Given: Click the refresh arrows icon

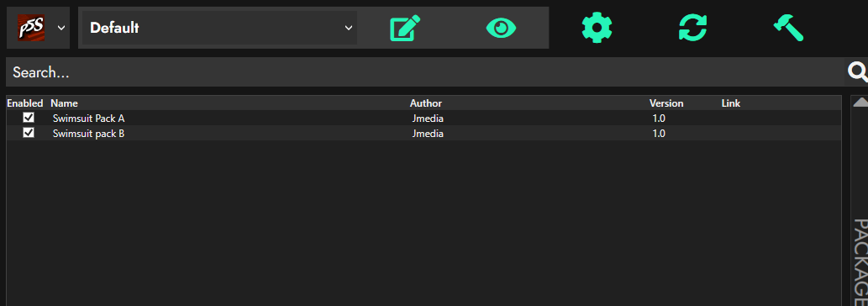Looking at the screenshot, I should click(x=692, y=28).
